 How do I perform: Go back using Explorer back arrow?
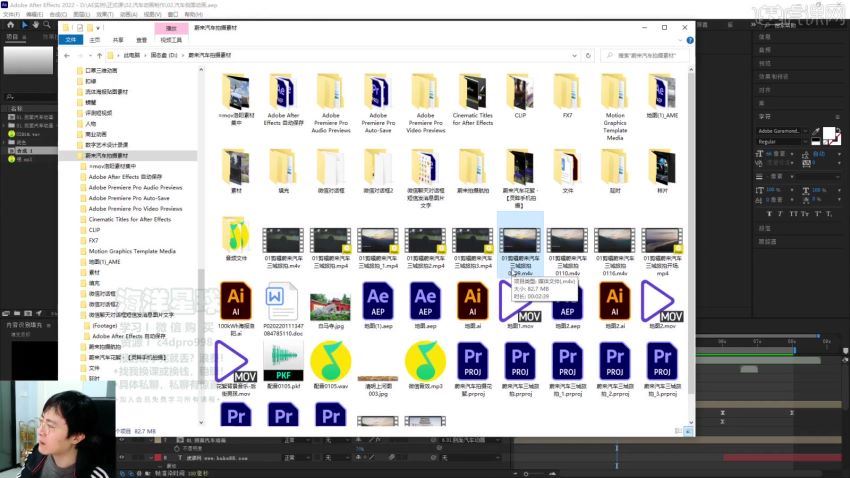click(x=67, y=55)
